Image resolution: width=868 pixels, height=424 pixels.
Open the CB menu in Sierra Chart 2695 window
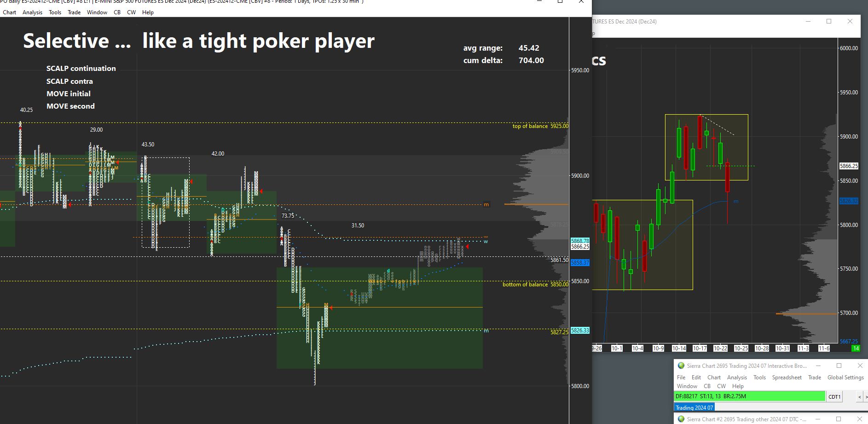pyautogui.click(x=707, y=386)
